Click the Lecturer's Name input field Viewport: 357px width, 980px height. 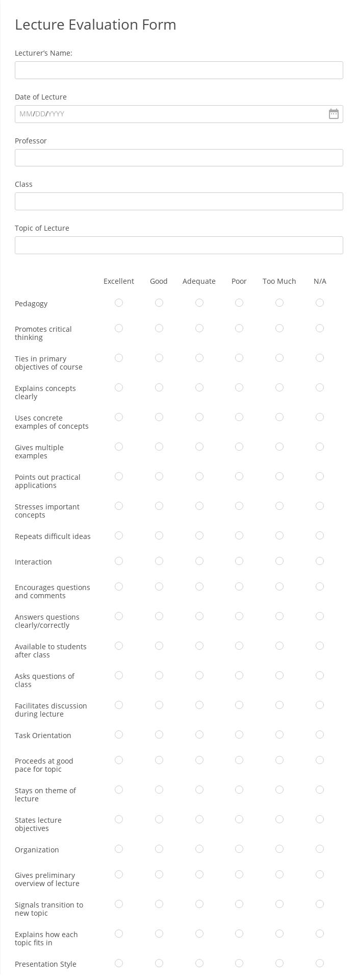[178, 70]
